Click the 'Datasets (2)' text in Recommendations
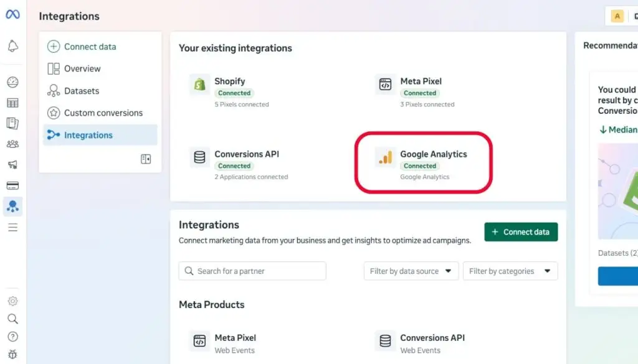 point(617,253)
